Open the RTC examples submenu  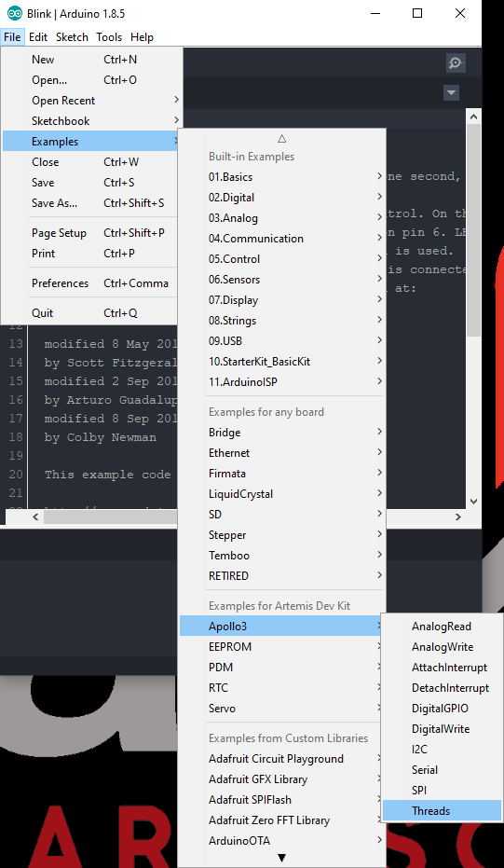click(281, 688)
